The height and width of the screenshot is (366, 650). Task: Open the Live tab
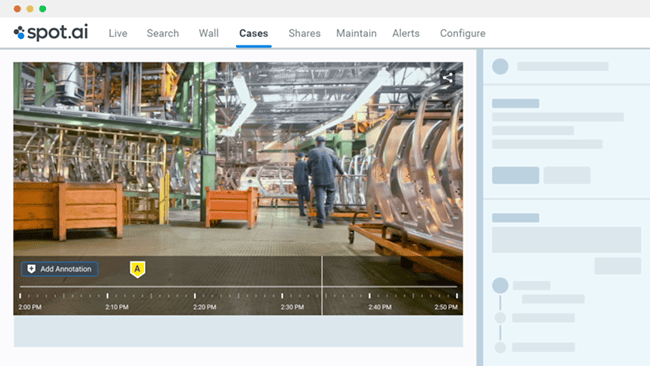(x=118, y=33)
